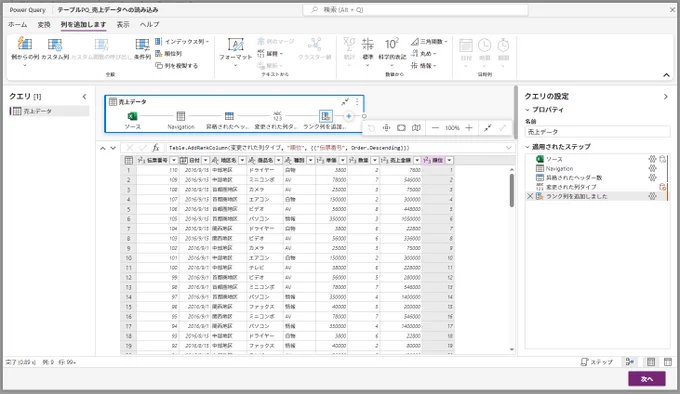Toggle diagram view in status bar
Image resolution: width=680 pixels, height=394 pixels.
point(630,362)
